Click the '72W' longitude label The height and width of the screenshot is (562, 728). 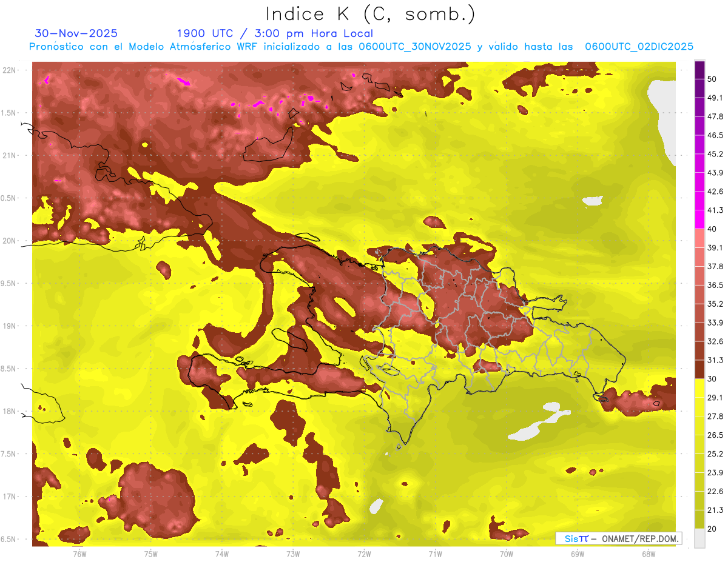coord(364,554)
